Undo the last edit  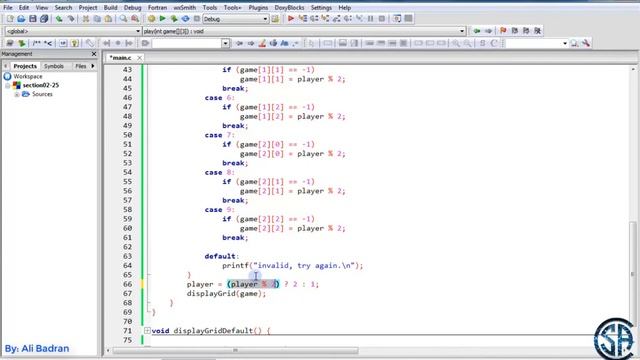59,19
